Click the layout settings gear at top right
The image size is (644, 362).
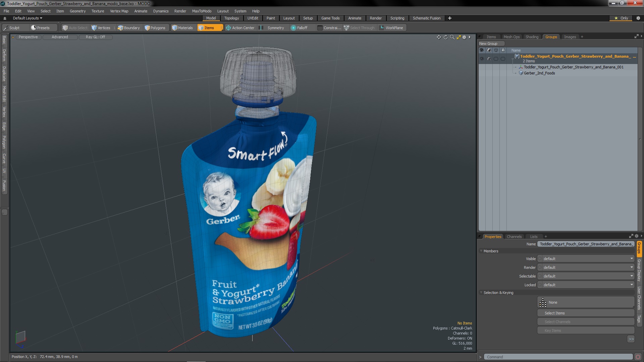638,18
